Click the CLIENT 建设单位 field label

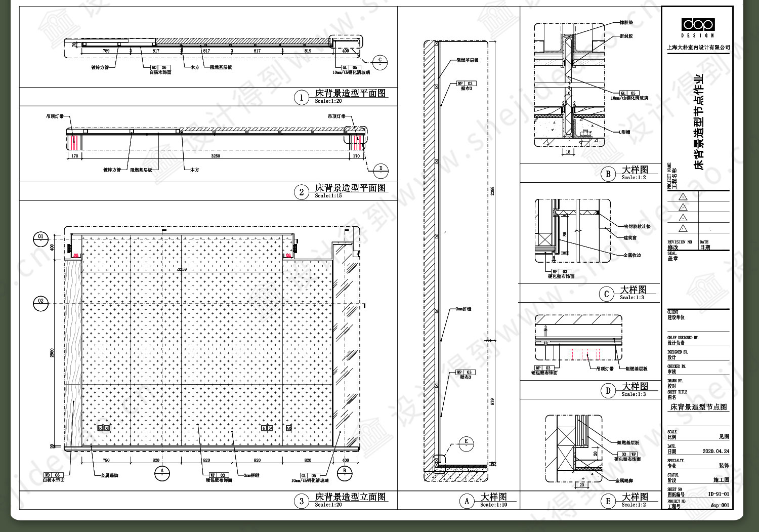676,315
